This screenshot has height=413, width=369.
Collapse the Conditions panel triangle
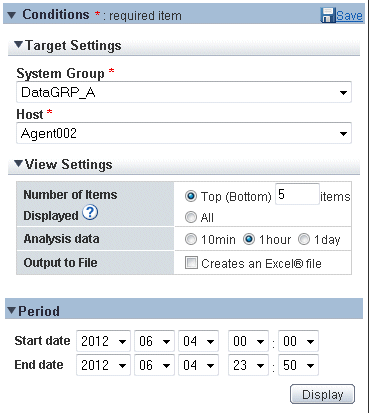12,15
